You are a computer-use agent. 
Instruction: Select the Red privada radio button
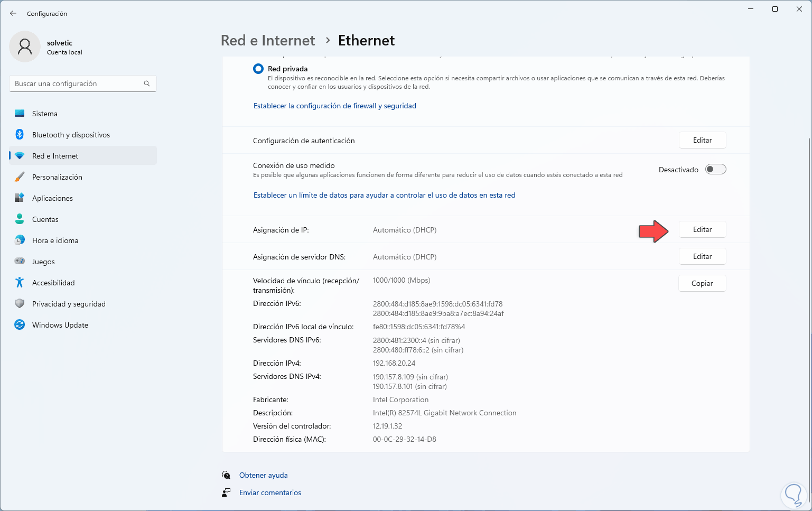point(258,69)
